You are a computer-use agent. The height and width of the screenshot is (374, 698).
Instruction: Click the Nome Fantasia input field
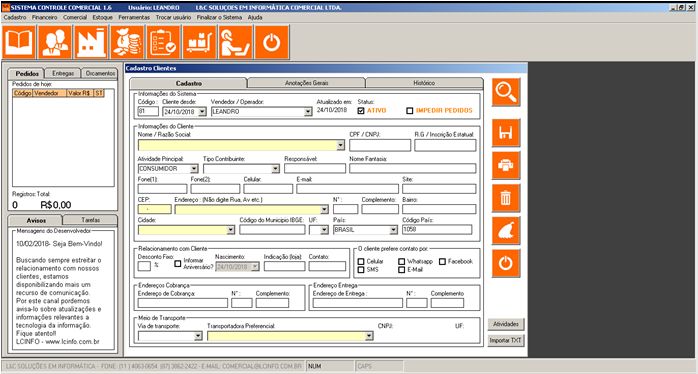click(x=413, y=168)
